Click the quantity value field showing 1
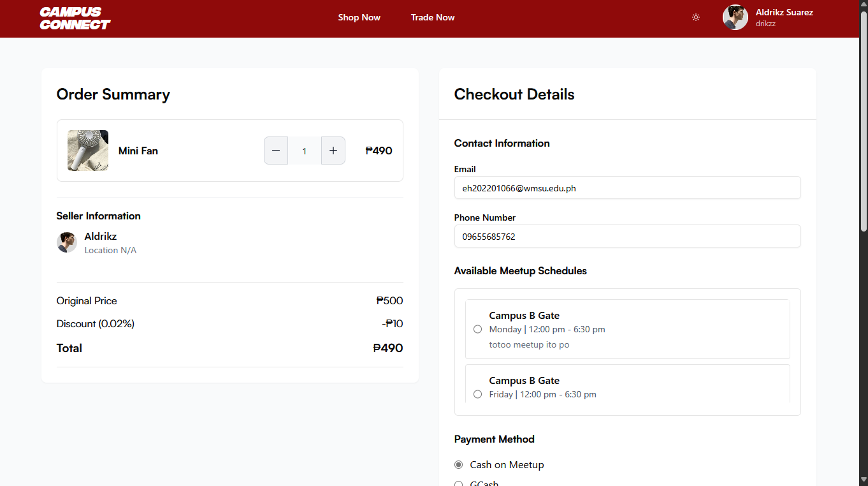Viewport: 868px width, 486px height. (305, 151)
